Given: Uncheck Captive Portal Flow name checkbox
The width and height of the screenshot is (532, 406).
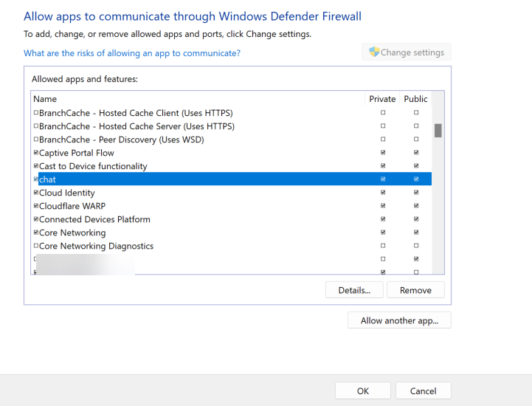Looking at the screenshot, I should pyautogui.click(x=36, y=153).
